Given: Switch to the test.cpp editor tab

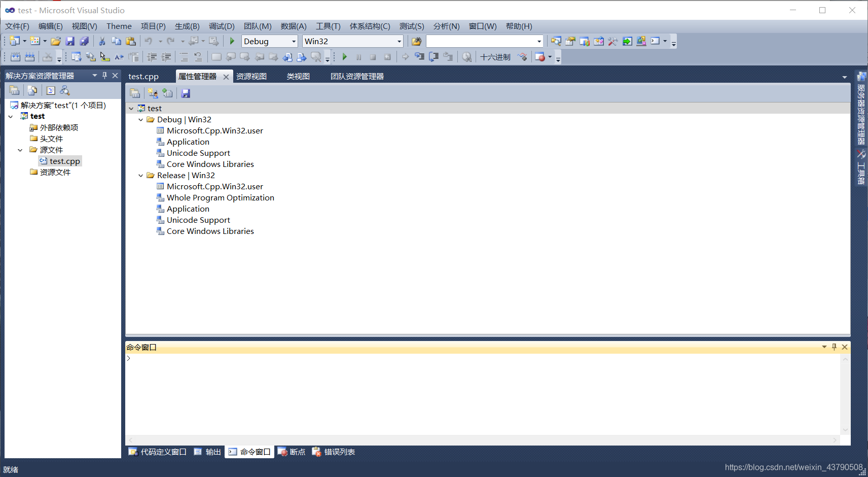Looking at the screenshot, I should click(x=143, y=77).
